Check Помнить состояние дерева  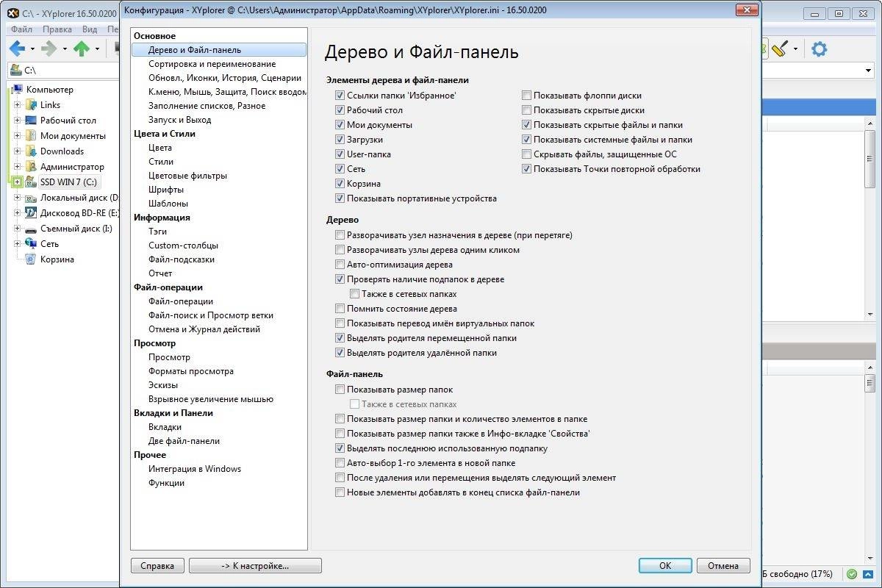(340, 309)
